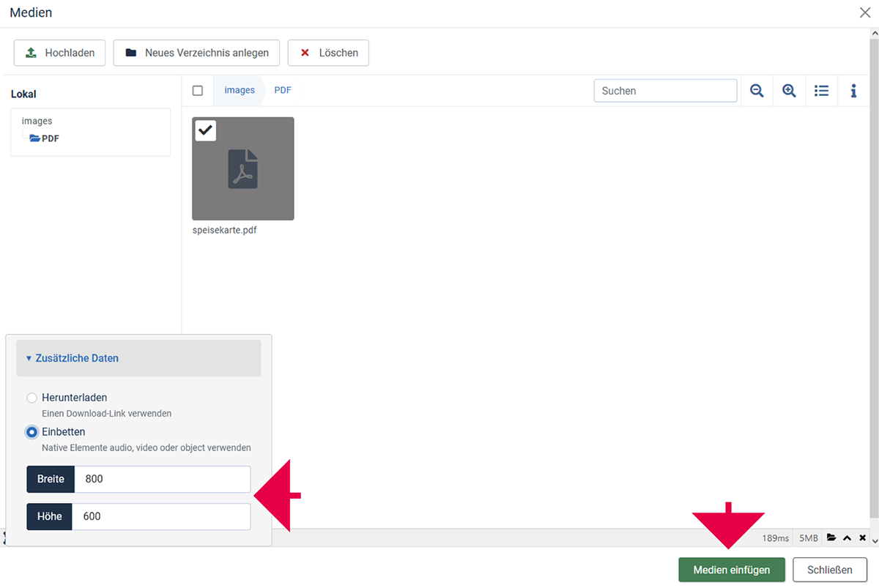
Task: Click the open folder icon in debug bar
Action: tap(831, 537)
